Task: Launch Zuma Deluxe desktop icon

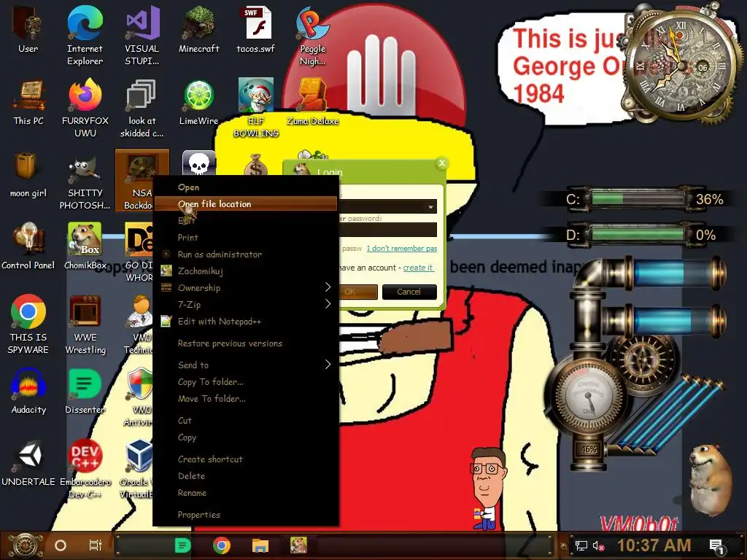Action: (312, 102)
